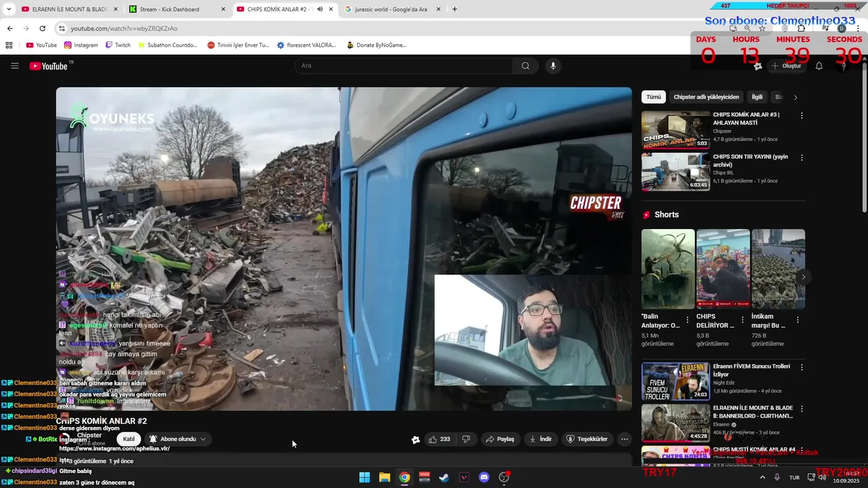Open ELRAENN İLE MOUNT & BLADE thumbnail
Viewport: 868px width, 488px height.
click(x=675, y=424)
